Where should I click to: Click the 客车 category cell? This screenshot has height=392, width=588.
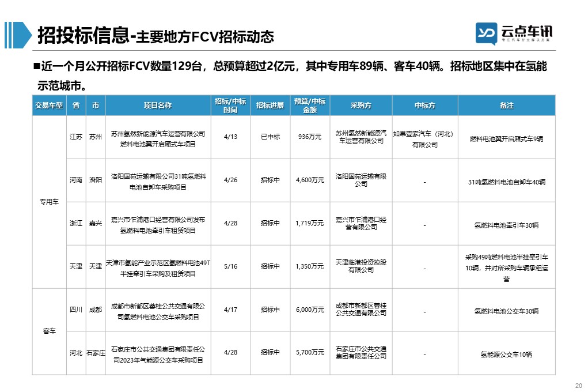[49, 331]
